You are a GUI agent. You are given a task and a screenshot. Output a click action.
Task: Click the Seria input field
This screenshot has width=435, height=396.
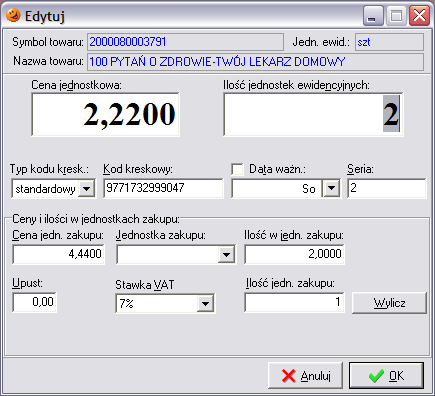point(387,188)
